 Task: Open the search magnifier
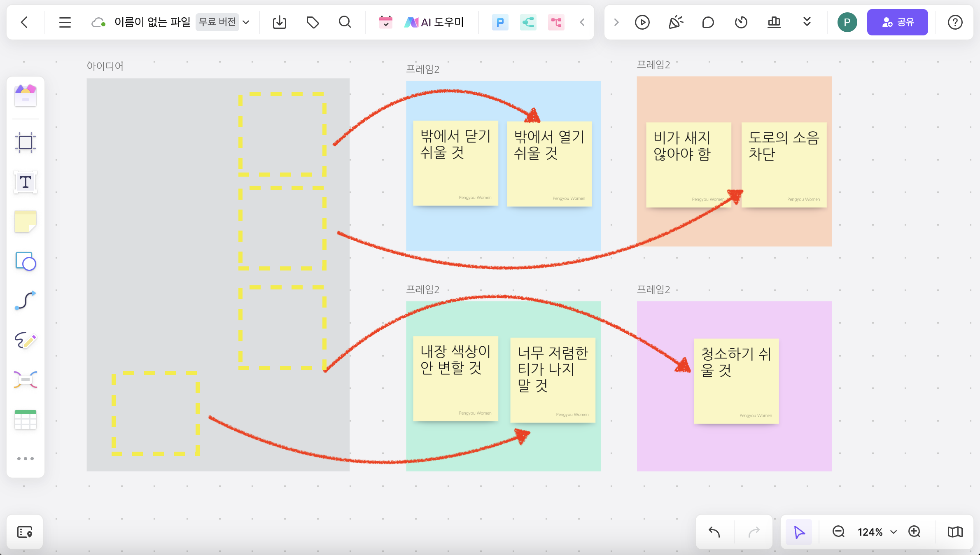click(345, 22)
